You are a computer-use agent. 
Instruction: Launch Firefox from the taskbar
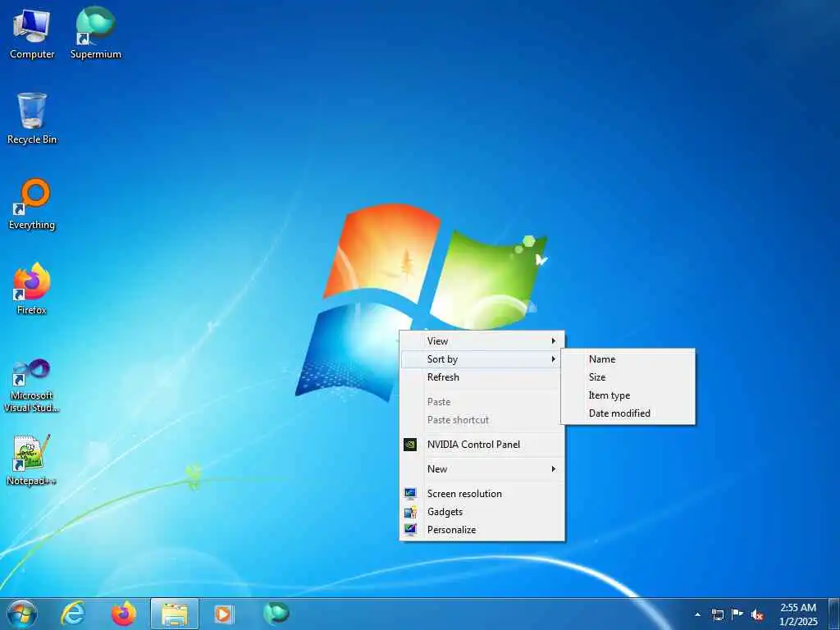(x=123, y=614)
